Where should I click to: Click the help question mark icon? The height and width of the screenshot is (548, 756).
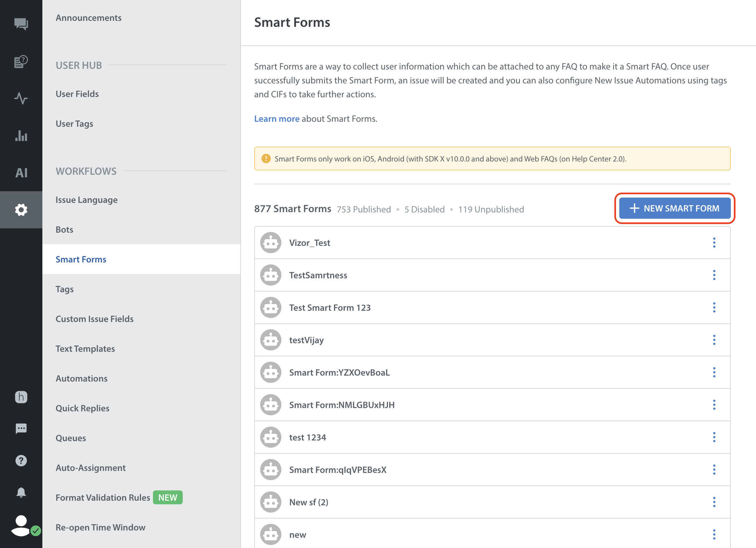pyautogui.click(x=21, y=461)
